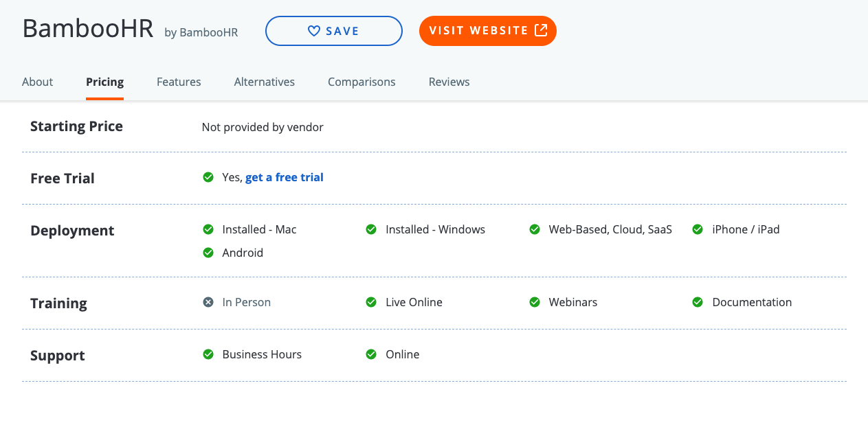Click the 'Support' row label
868x427 pixels.
[58, 356]
